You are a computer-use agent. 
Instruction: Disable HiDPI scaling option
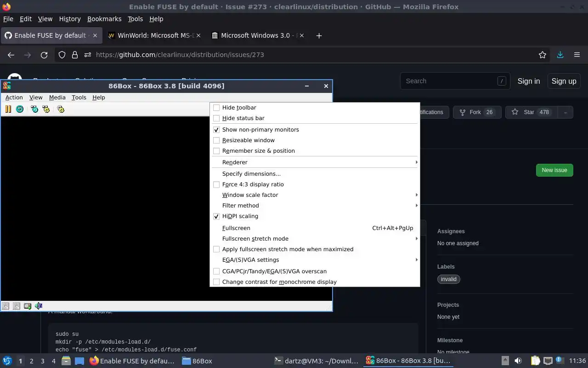coord(216,216)
